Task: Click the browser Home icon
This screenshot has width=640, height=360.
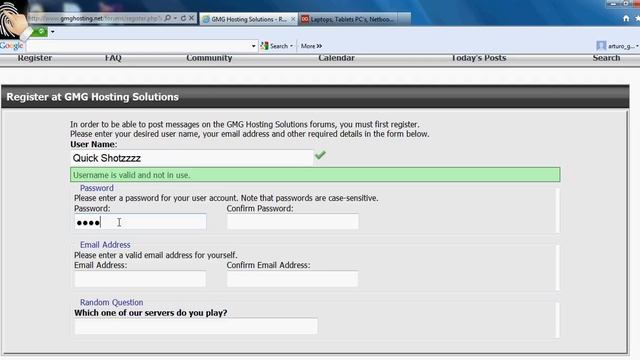Action: tap(626, 18)
